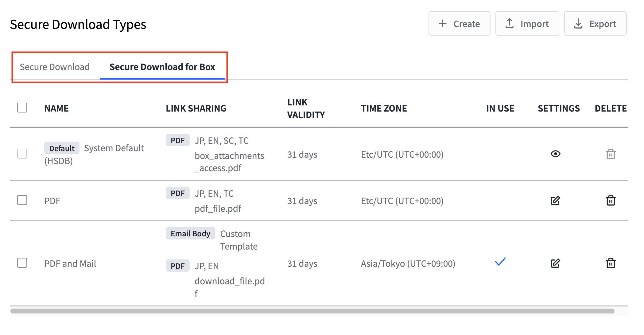Click the DELETE column header
Viewport: 644px width, 335px height.
[611, 108]
